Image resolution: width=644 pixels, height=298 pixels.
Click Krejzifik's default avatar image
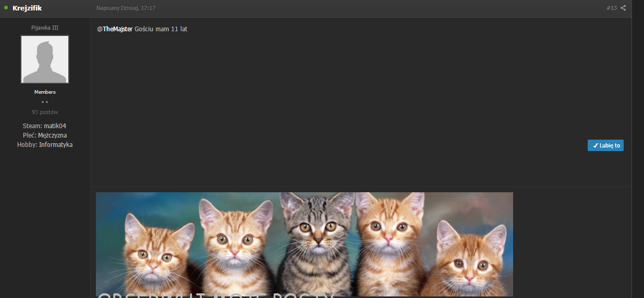click(x=45, y=59)
